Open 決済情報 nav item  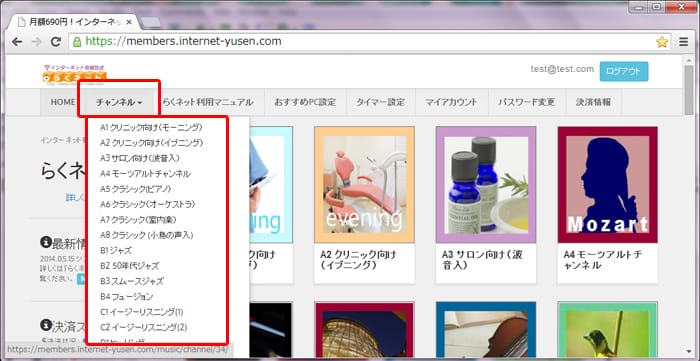[x=593, y=102]
